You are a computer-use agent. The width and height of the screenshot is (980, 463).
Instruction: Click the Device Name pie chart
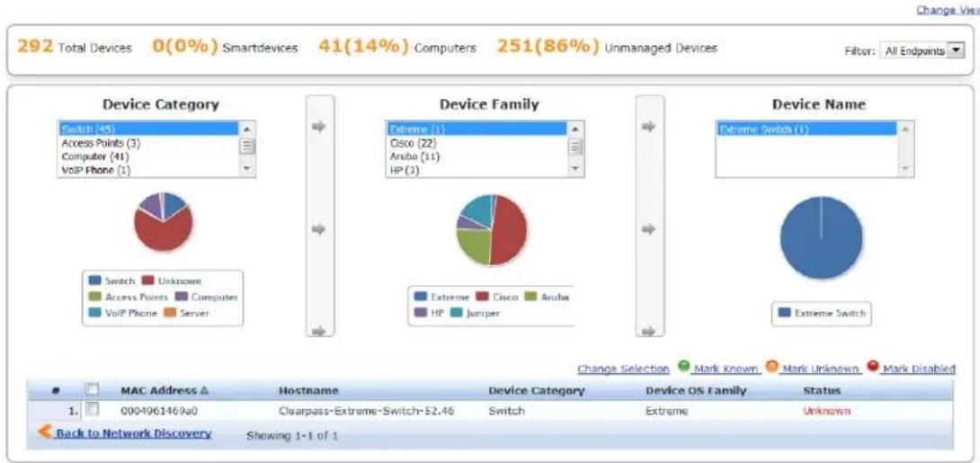821,237
